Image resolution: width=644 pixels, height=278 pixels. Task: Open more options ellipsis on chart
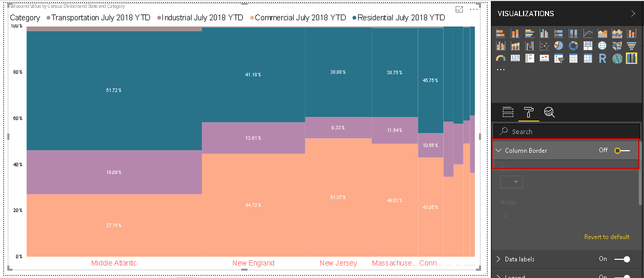473,9
